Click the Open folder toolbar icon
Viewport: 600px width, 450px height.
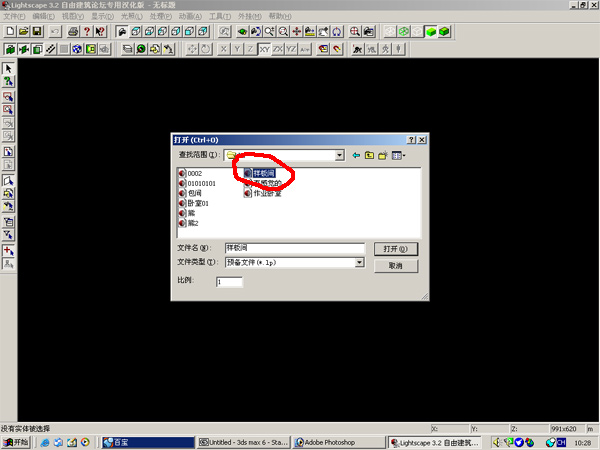pyautogui.click(x=24, y=31)
